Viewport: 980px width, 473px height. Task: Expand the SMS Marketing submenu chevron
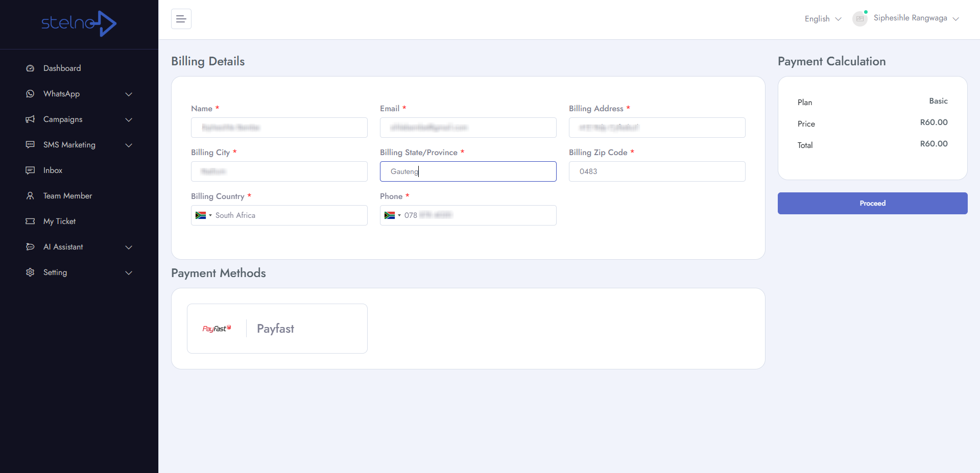(129, 145)
